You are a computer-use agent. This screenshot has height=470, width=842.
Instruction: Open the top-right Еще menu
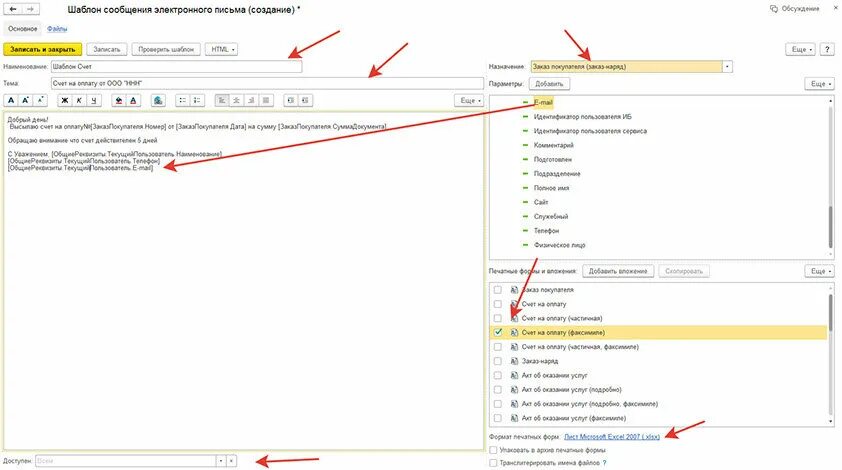pos(801,49)
